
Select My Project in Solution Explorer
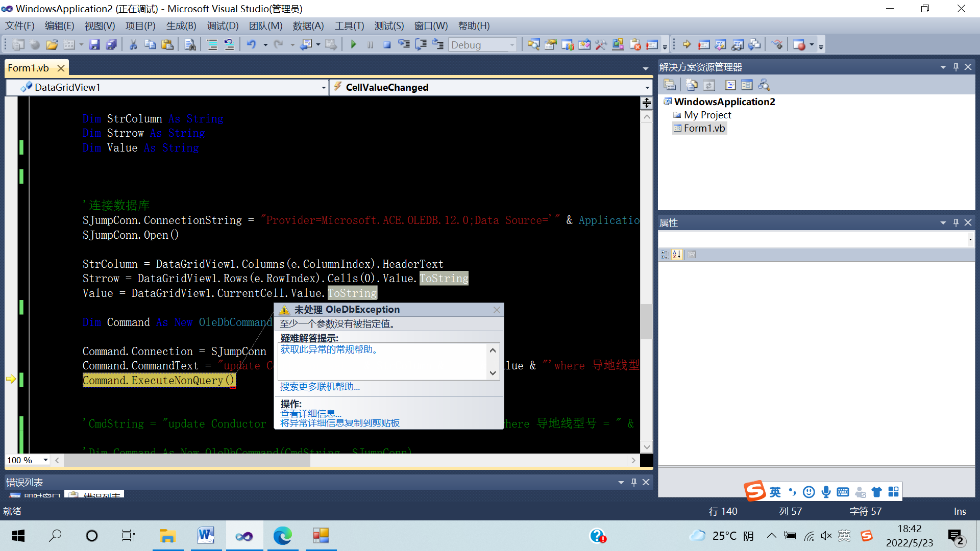tap(707, 115)
